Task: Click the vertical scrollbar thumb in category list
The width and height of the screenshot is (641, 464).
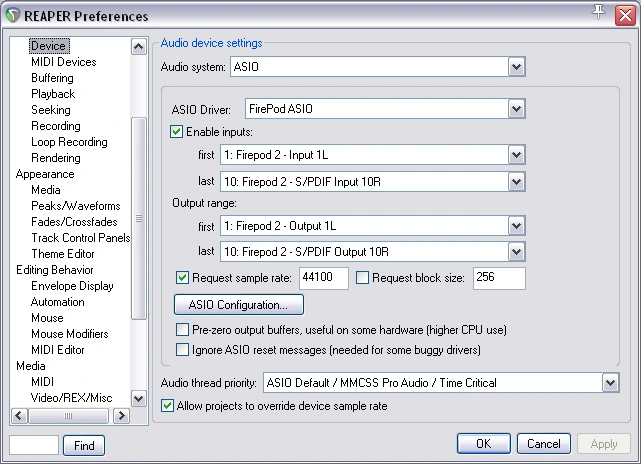Action: tap(139, 218)
